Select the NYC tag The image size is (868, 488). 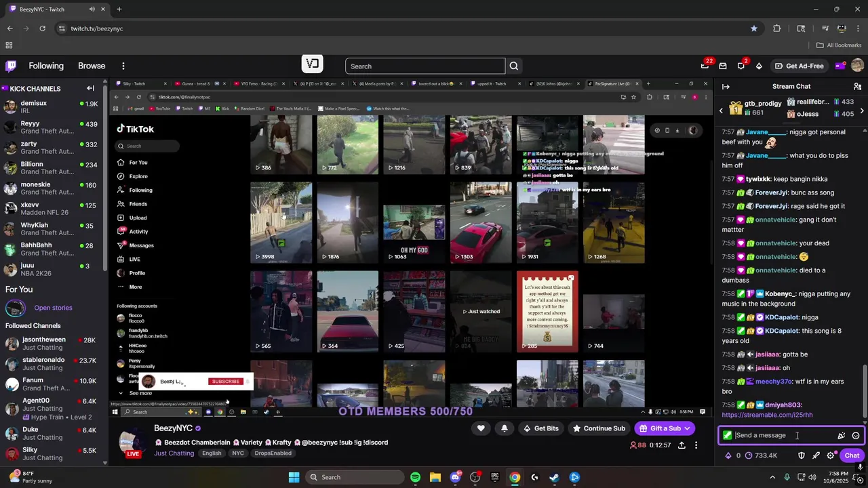238,453
